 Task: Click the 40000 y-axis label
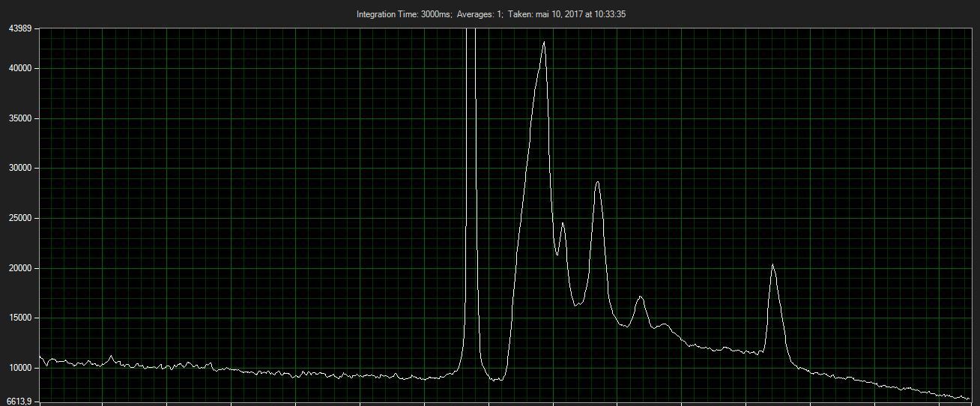coord(19,68)
